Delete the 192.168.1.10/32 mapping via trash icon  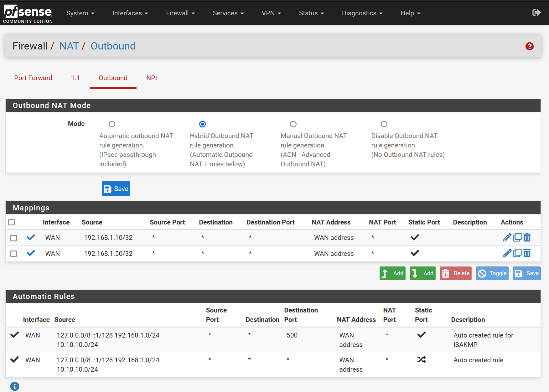click(527, 237)
